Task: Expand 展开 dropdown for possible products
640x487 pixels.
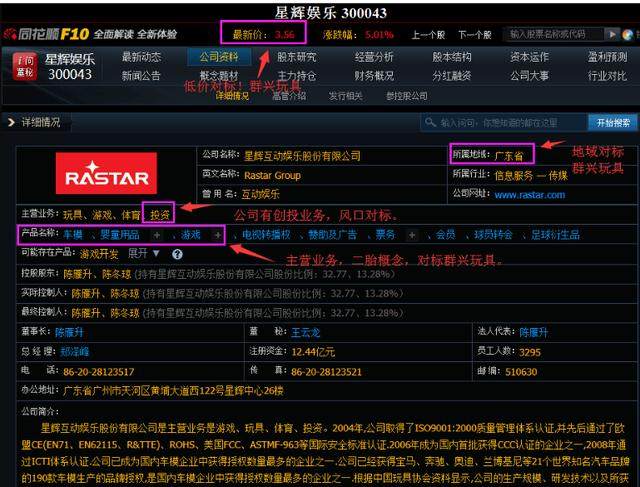Action: point(144,254)
